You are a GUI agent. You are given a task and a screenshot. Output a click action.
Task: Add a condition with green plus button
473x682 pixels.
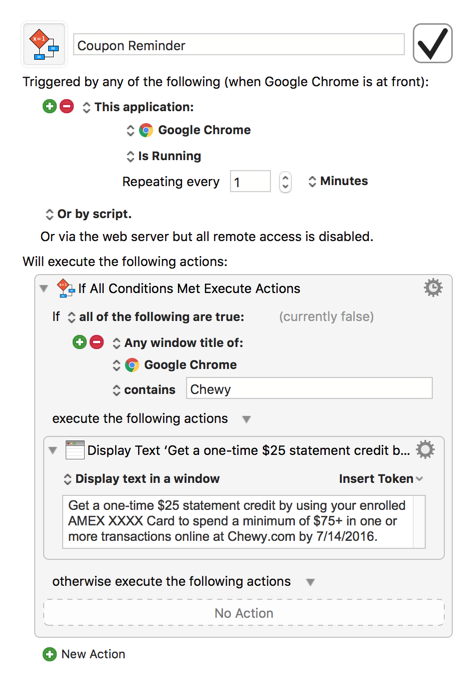80,342
